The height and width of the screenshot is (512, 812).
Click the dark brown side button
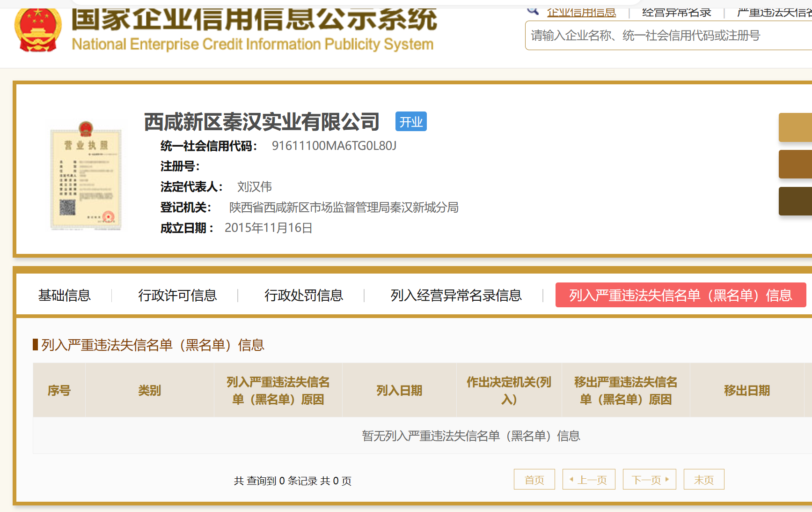[795, 201]
